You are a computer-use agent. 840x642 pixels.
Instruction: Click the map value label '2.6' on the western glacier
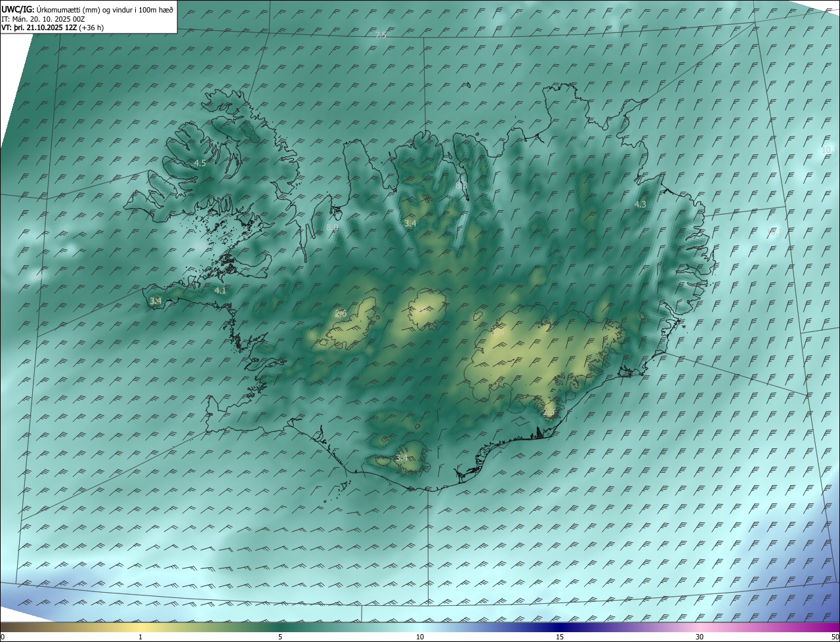(341, 314)
